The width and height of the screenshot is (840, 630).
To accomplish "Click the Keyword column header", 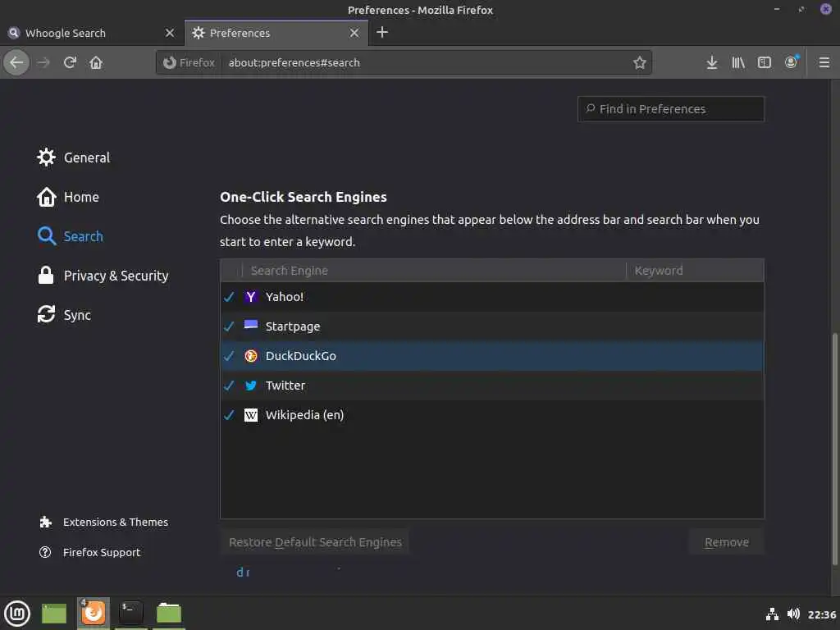I will [695, 271].
